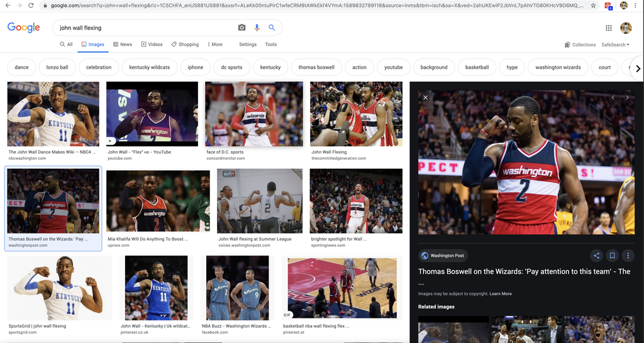Switch to the Shopping tab
The width and height of the screenshot is (644, 343).
click(185, 44)
